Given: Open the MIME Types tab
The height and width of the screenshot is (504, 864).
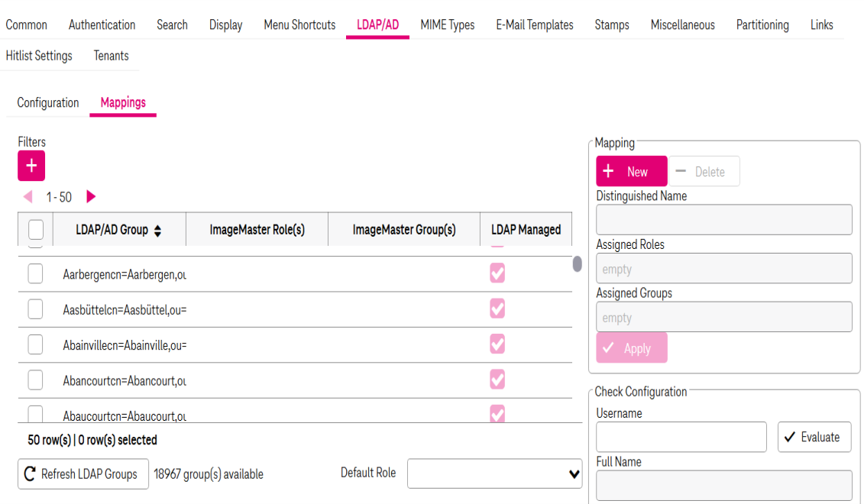Looking at the screenshot, I should [x=447, y=25].
